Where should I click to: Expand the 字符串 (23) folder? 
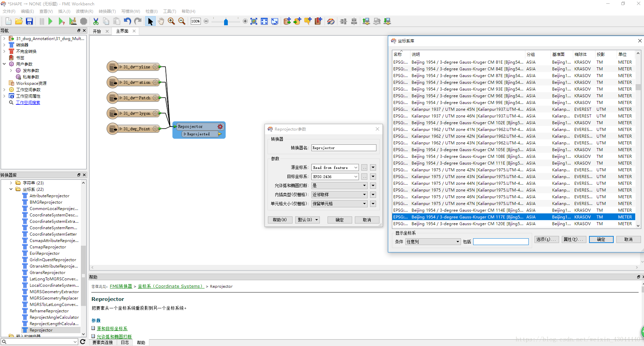click(x=11, y=183)
